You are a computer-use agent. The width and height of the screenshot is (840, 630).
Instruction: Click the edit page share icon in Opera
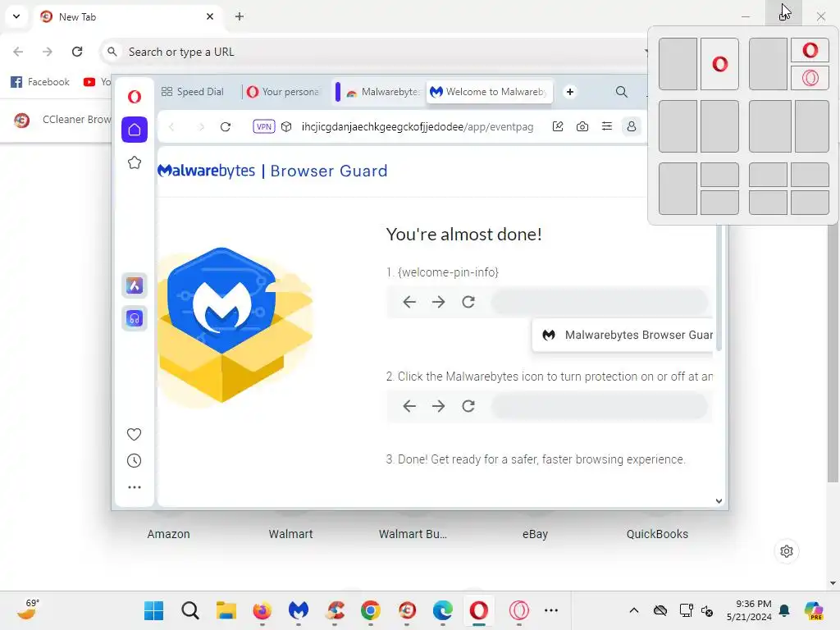point(558,127)
